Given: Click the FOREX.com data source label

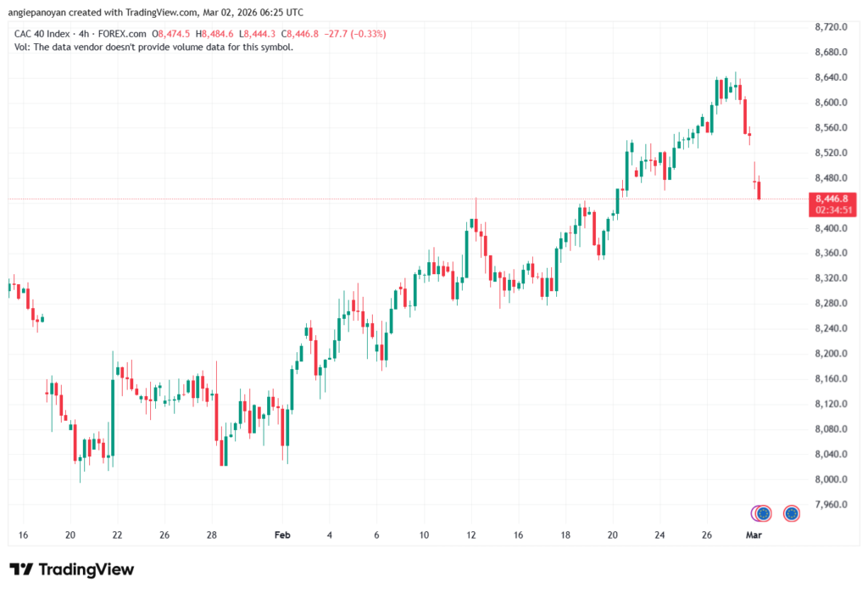Looking at the screenshot, I should (x=123, y=34).
